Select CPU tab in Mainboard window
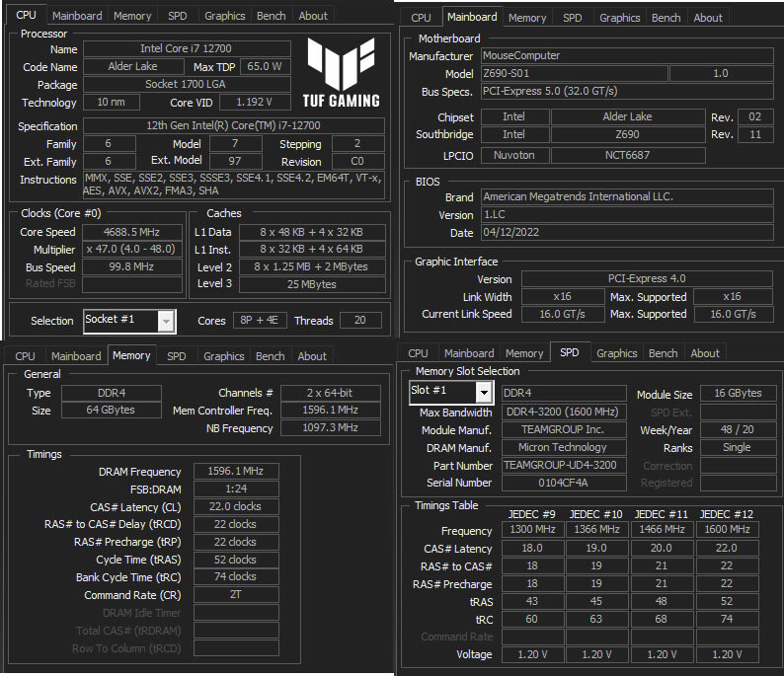Screen dimensions: 784x676 tap(421, 18)
